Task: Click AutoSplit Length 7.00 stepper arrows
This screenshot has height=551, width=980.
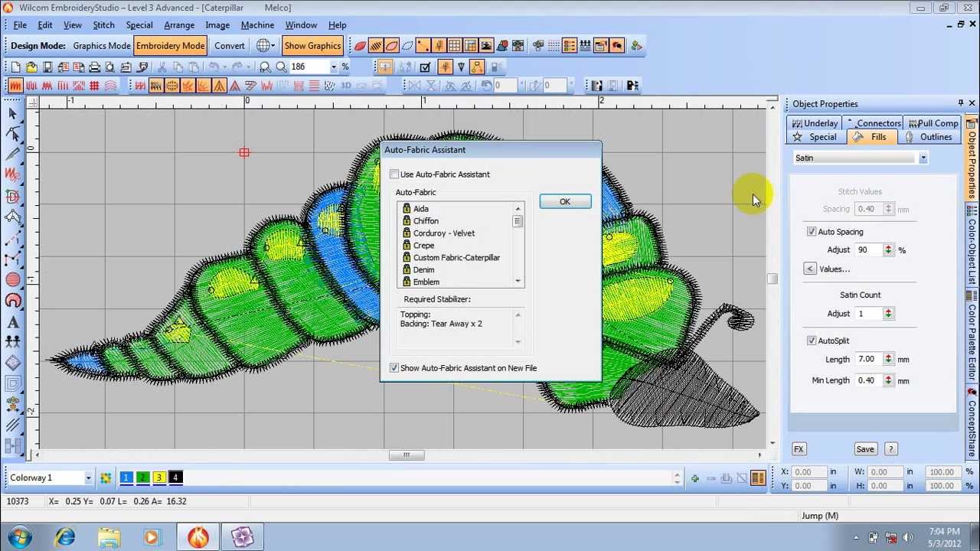Action: (888, 359)
